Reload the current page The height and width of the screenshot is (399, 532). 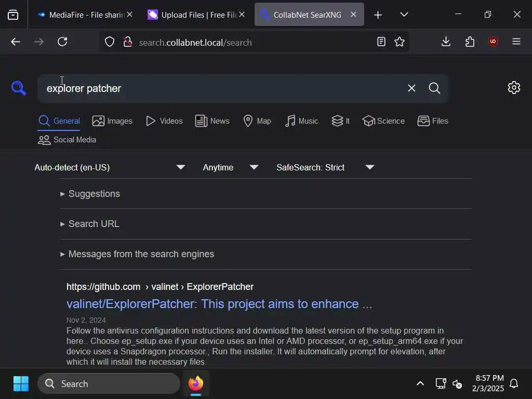click(x=62, y=42)
